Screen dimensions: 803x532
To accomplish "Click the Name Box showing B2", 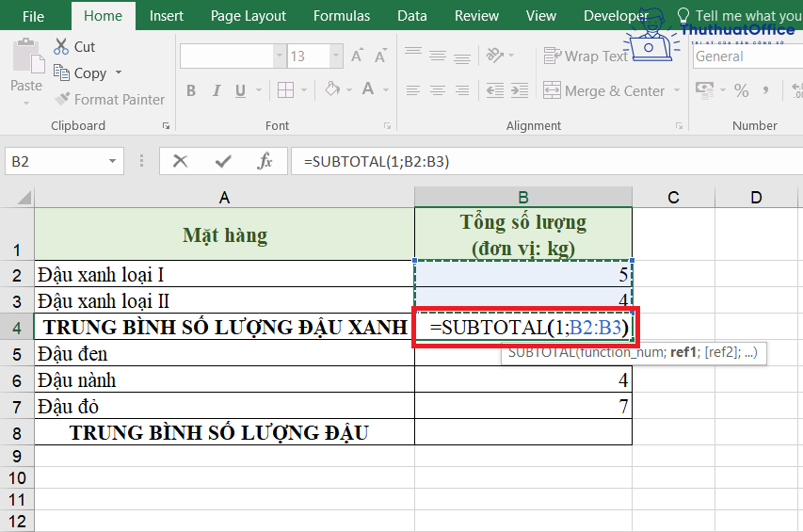I will tap(56, 161).
